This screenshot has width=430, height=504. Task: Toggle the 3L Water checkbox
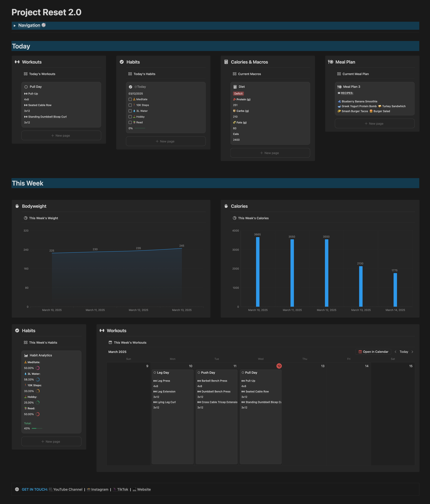(x=130, y=111)
